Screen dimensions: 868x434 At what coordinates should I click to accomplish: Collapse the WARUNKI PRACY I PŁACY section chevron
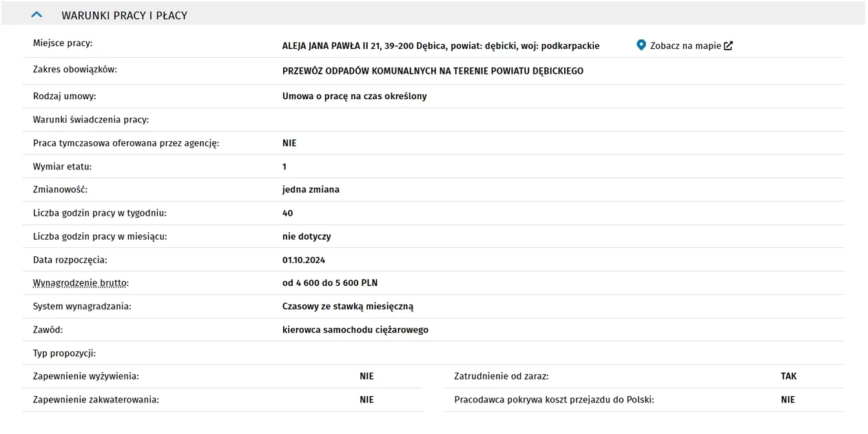[x=37, y=14]
